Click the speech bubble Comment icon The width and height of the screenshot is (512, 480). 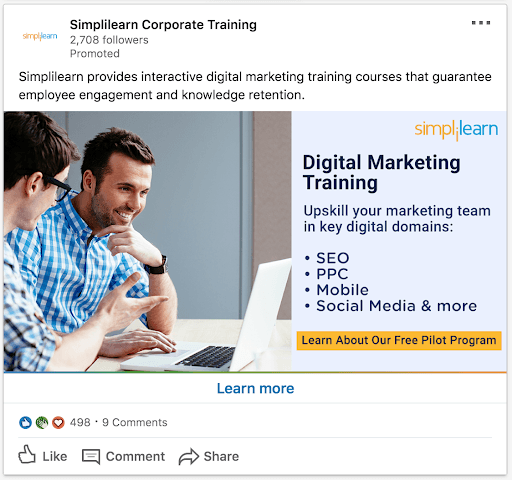coord(91,456)
